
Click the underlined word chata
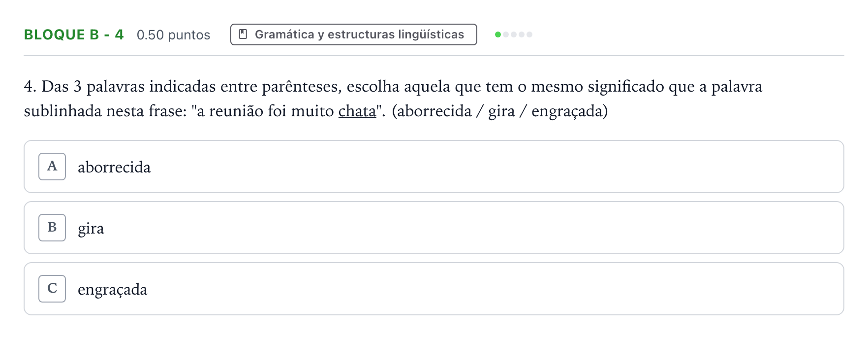[x=357, y=111]
